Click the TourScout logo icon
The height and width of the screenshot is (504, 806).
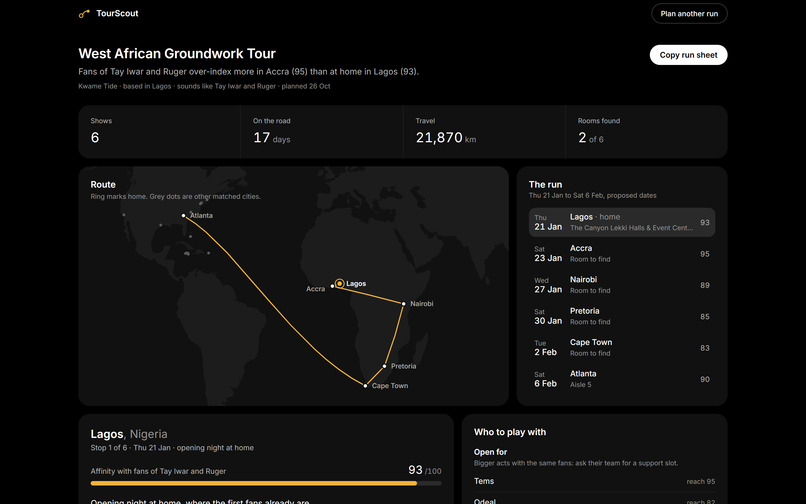84,14
